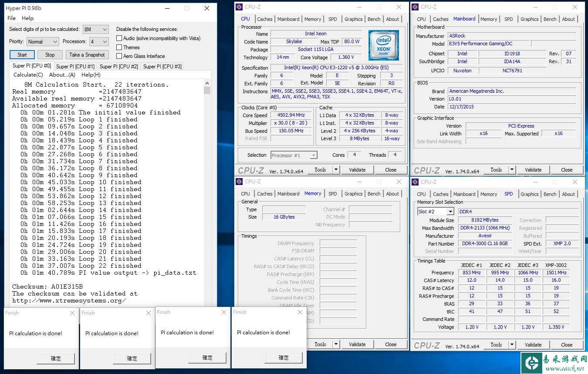
Task: Click CPU-Z icon in top-middle window title
Action: [239, 7]
